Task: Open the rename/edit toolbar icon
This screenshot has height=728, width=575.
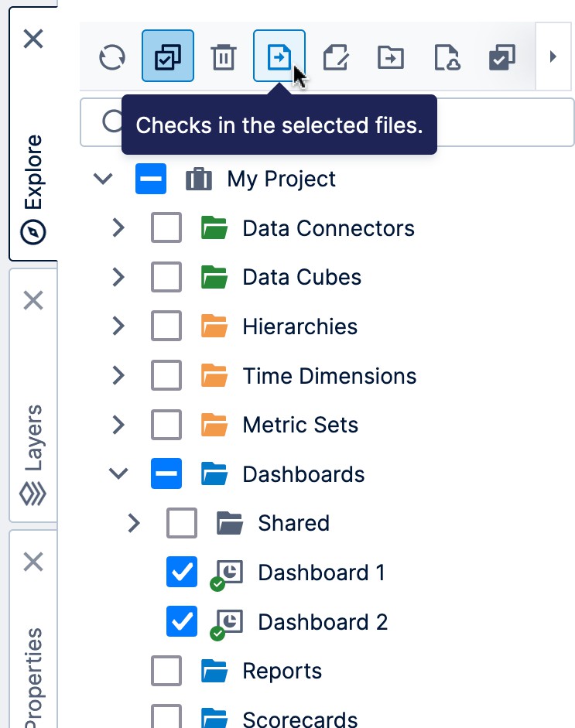Action: pyautogui.click(x=335, y=56)
